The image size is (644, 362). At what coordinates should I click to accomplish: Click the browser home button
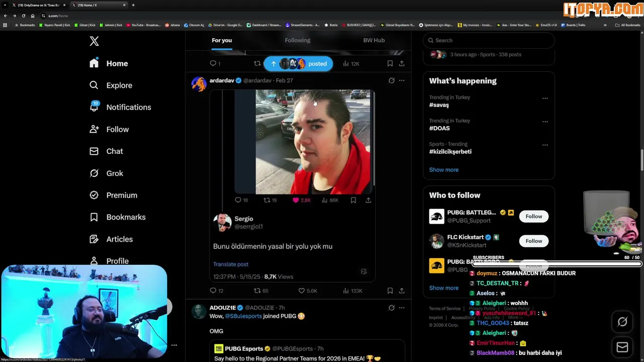coord(33,16)
